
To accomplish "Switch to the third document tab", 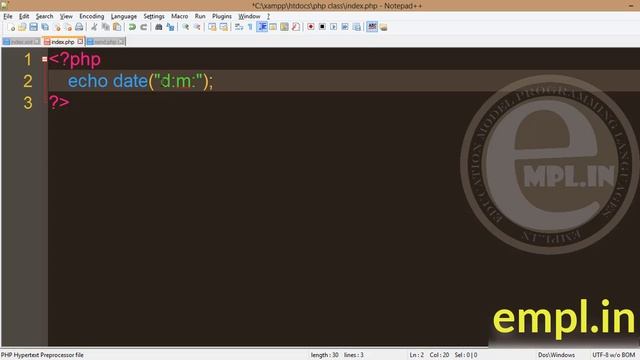I will point(105,42).
